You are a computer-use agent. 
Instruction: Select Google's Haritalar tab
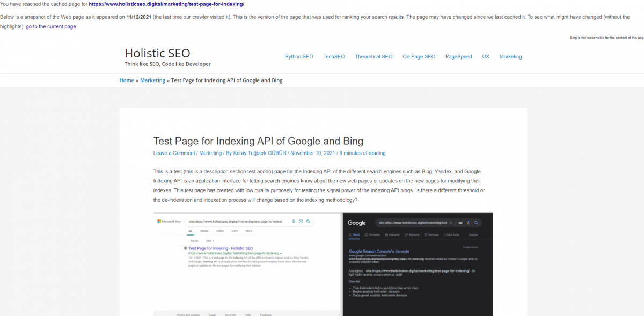pos(431,235)
